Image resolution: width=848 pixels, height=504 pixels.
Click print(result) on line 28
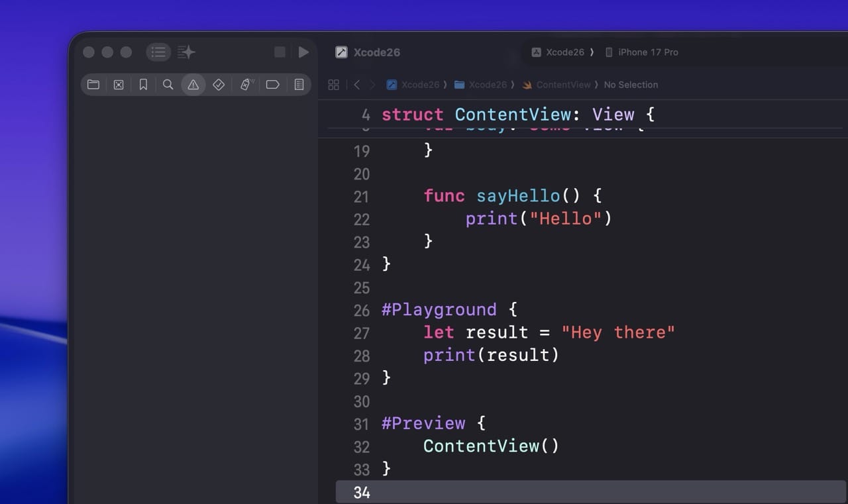(x=492, y=355)
